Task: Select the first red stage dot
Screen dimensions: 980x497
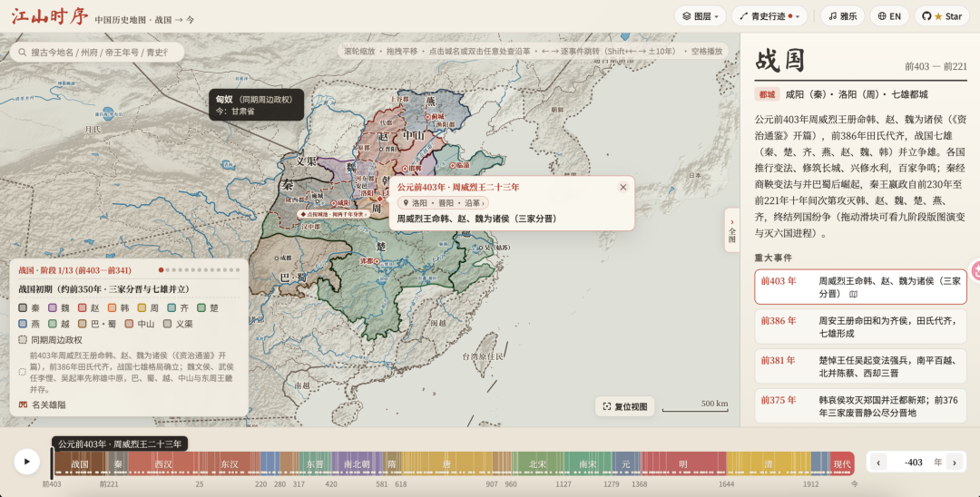Action: coord(162,270)
